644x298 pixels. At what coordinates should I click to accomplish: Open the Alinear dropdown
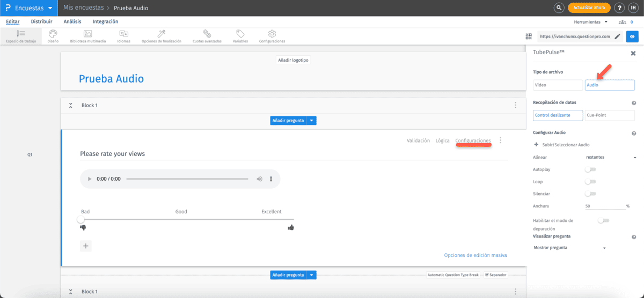click(611, 158)
